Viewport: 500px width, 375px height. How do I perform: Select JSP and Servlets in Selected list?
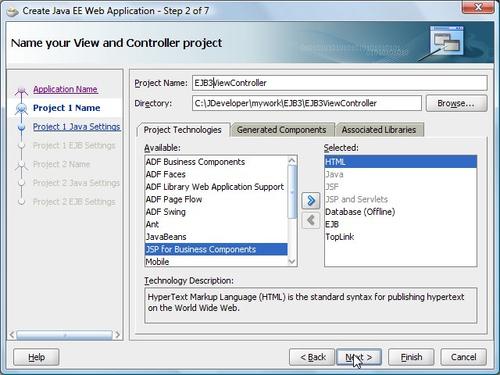[400, 199]
